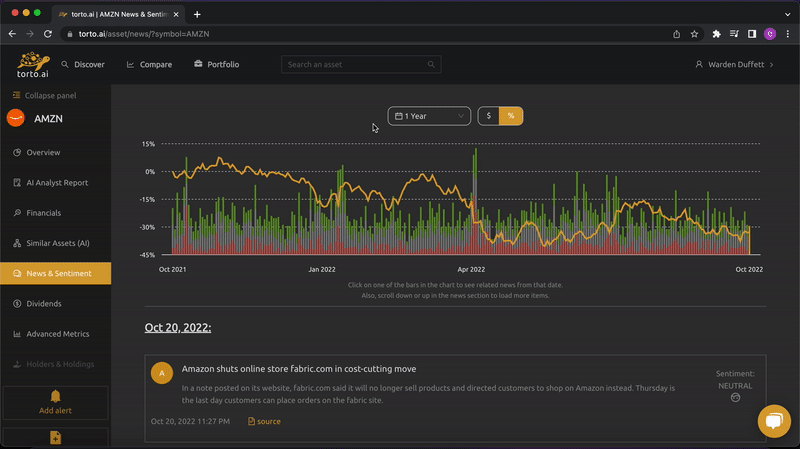Reload the torto.ai page
Viewport: 800px width, 449px height.
(48, 34)
